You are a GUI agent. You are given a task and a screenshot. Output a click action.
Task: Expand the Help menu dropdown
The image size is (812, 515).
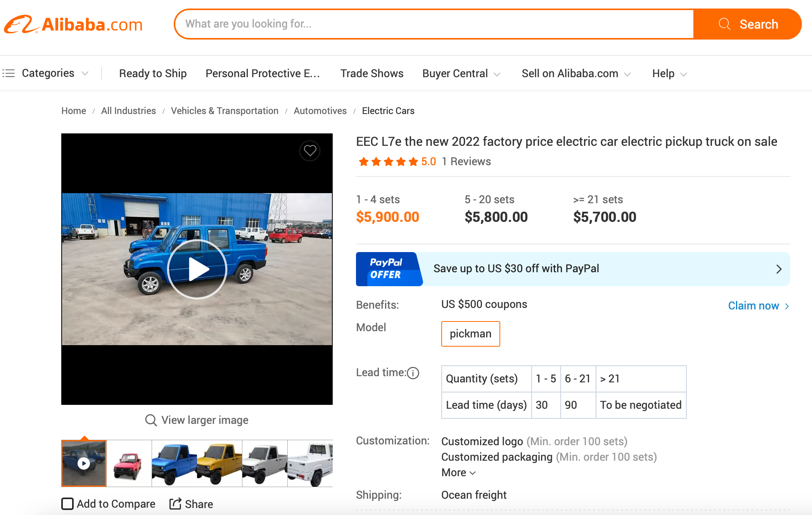(x=670, y=74)
